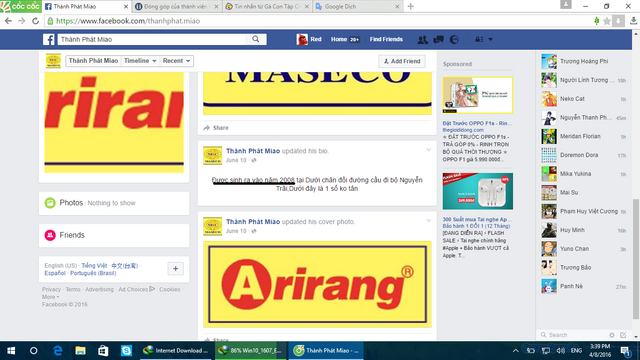Expand the More footer dropdown
Image resolution: width=640 pixels, height=360 pixels.
click(x=50, y=297)
